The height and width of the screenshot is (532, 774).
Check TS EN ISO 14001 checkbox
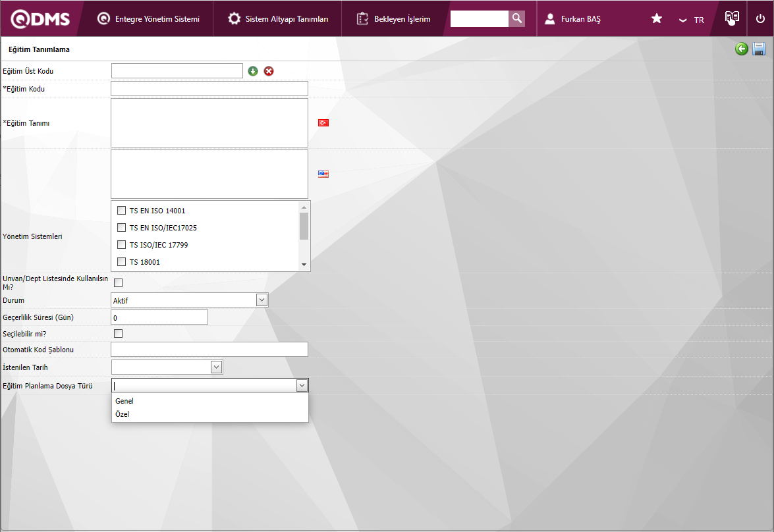121,210
